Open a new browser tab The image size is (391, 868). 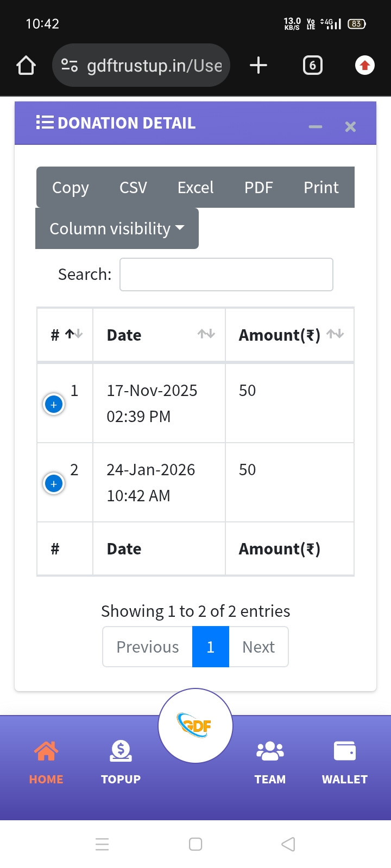(x=258, y=66)
